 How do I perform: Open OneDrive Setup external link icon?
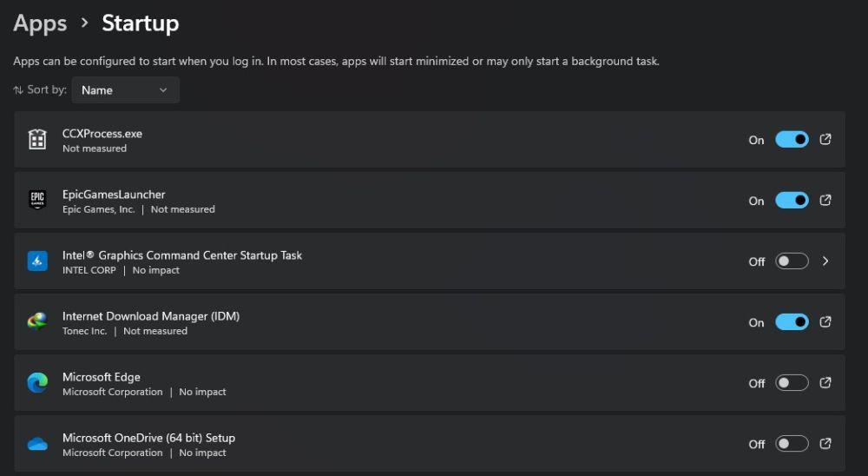(x=825, y=443)
